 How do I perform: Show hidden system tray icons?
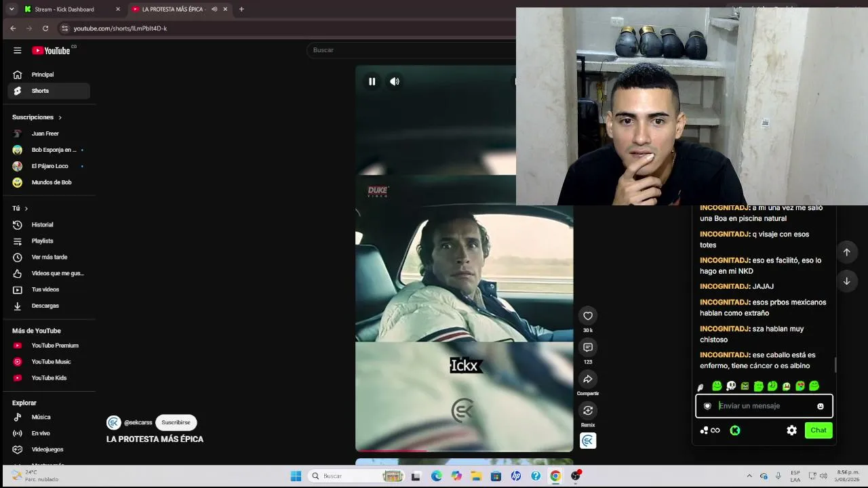point(749,476)
